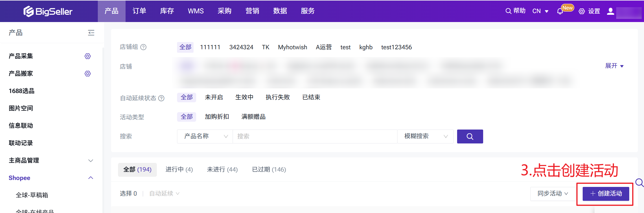
Task: Filter by store group Myhotwish
Action: click(292, 47)
